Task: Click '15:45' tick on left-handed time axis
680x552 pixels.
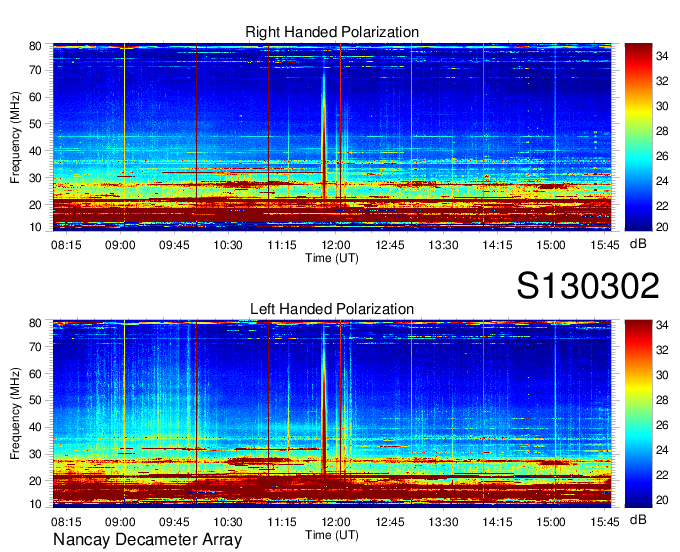Action: point(605,522)
